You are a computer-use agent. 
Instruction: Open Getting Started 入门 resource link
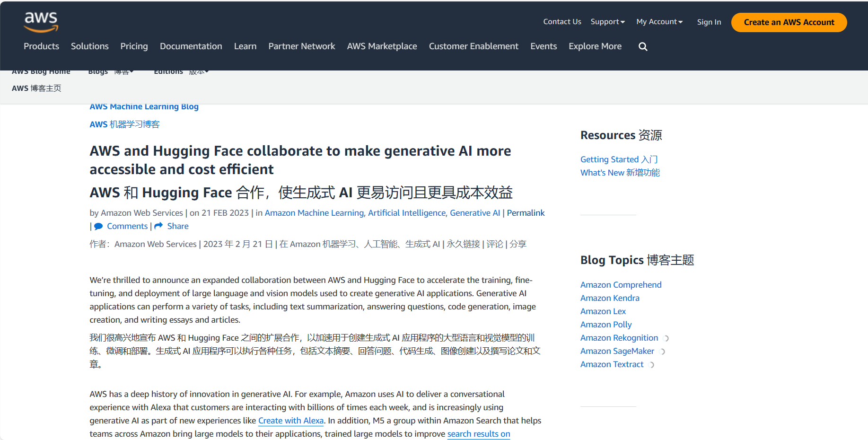tap(619, 160)
